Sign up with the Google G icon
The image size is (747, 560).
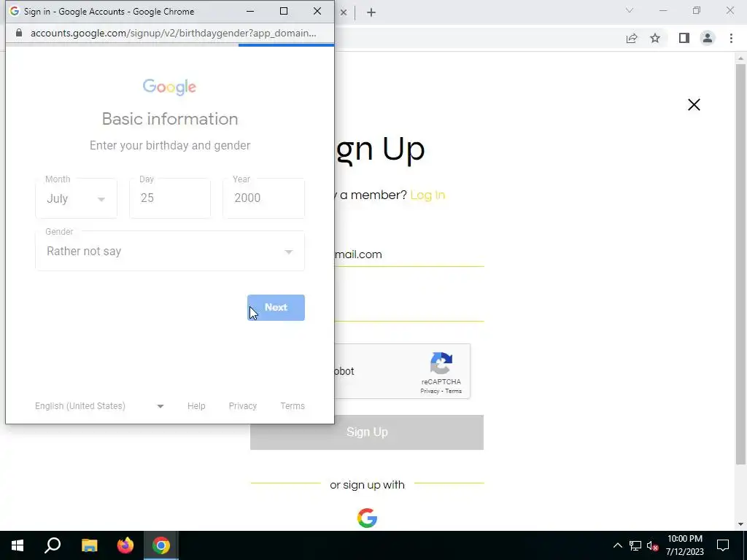pyautogui.click(x=368, y=518)
